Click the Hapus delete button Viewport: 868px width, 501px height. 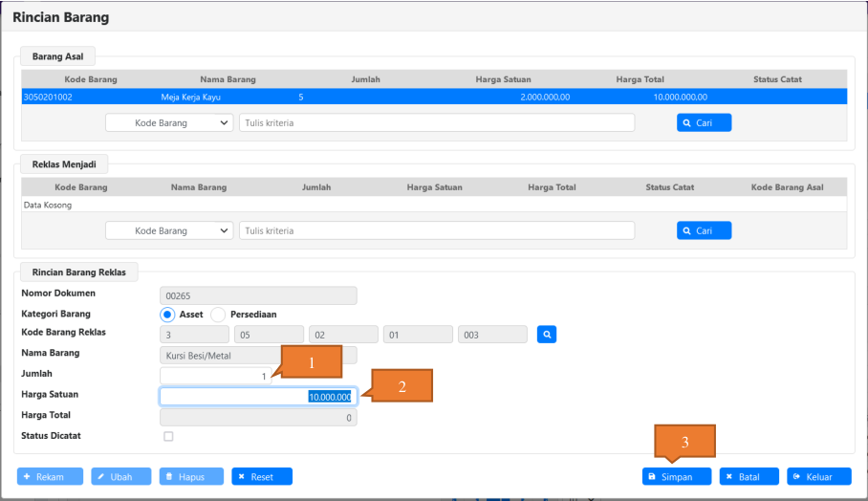(x=191, y=476)
